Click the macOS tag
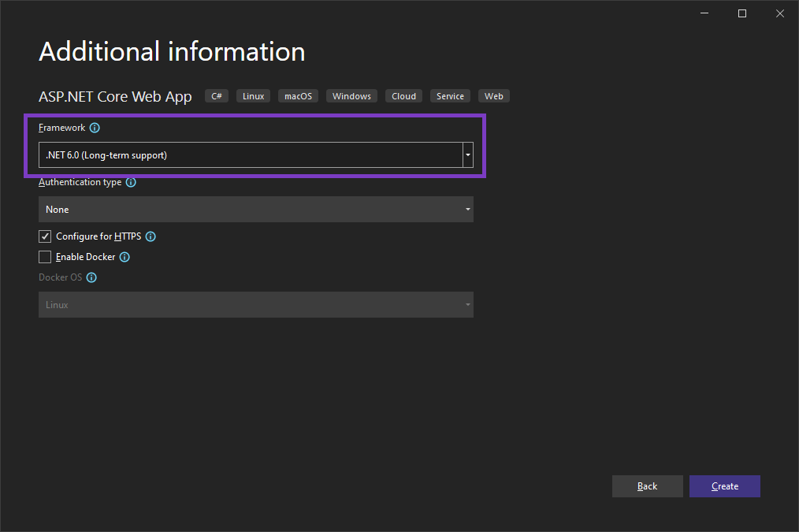 point(298,96)
